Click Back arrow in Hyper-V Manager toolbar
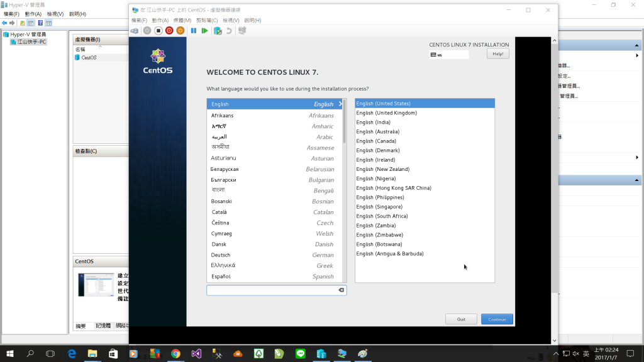 (4, 23)
